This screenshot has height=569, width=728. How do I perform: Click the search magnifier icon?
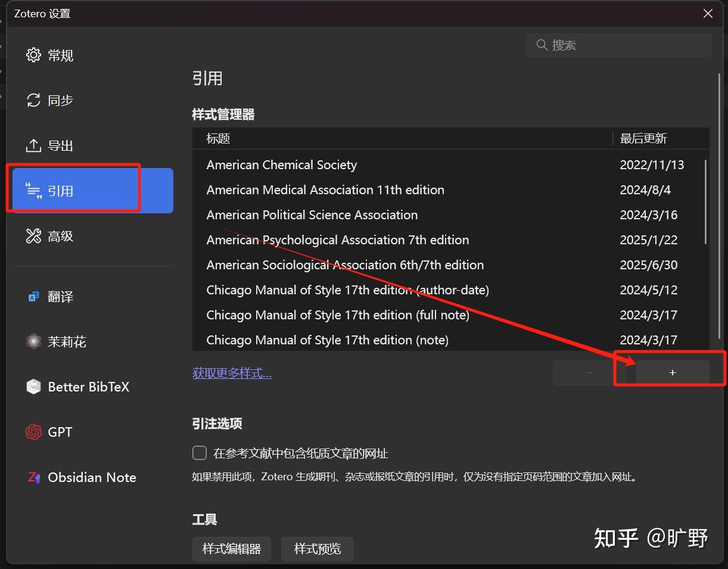[x=542, y=45]
